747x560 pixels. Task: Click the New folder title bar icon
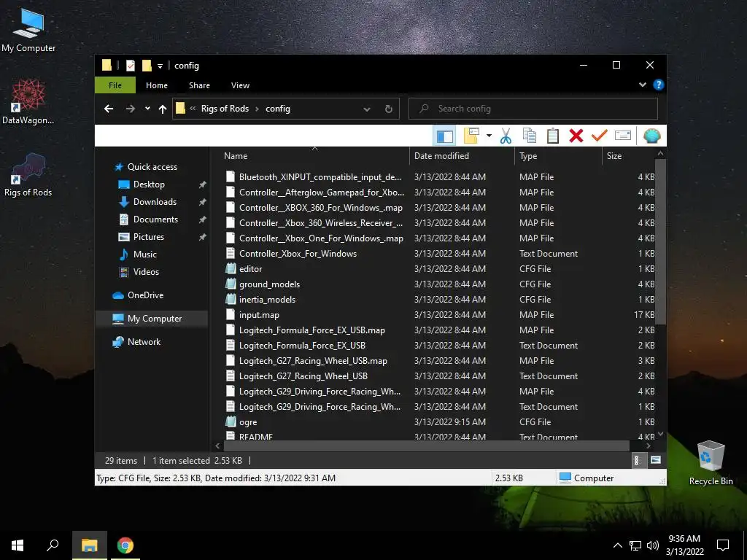tap(147, 66)
